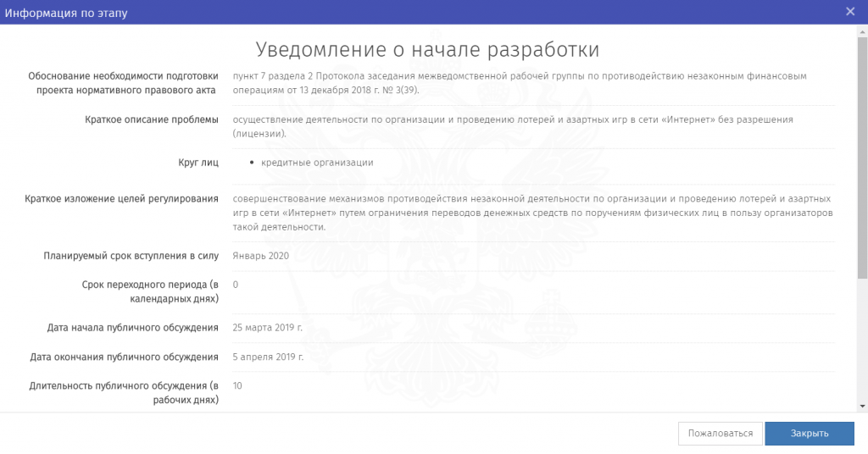Click the Пожаловаться button

click(721, 433)
